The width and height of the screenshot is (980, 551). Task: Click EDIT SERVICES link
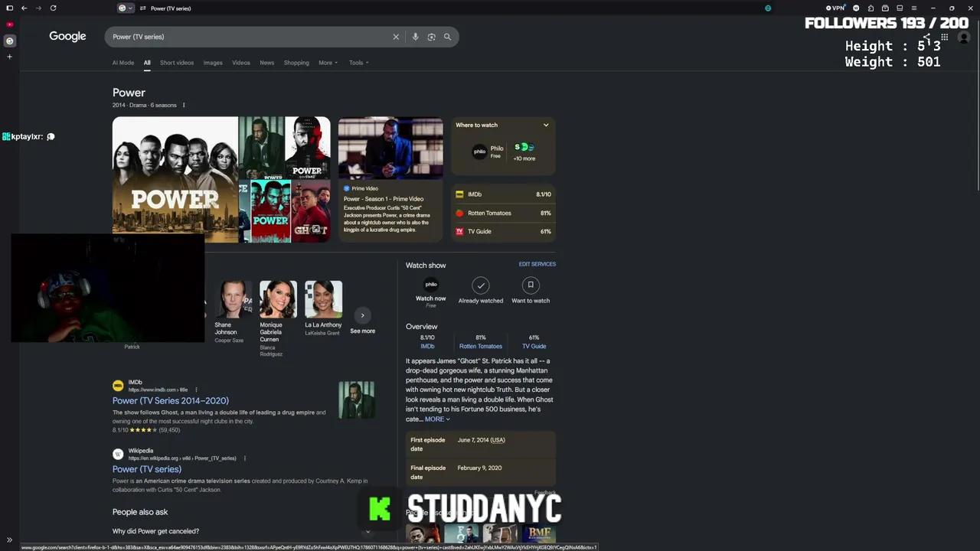(537, 264)
